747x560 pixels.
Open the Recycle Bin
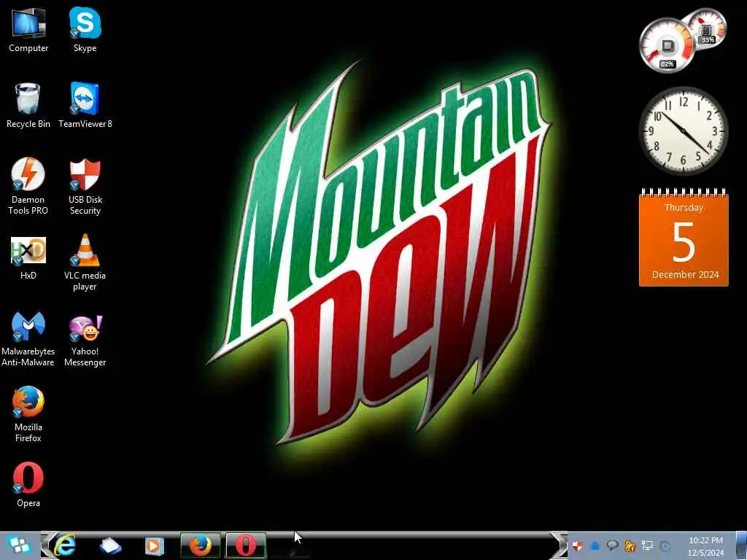pyautogui.click(x=28, y=105)
